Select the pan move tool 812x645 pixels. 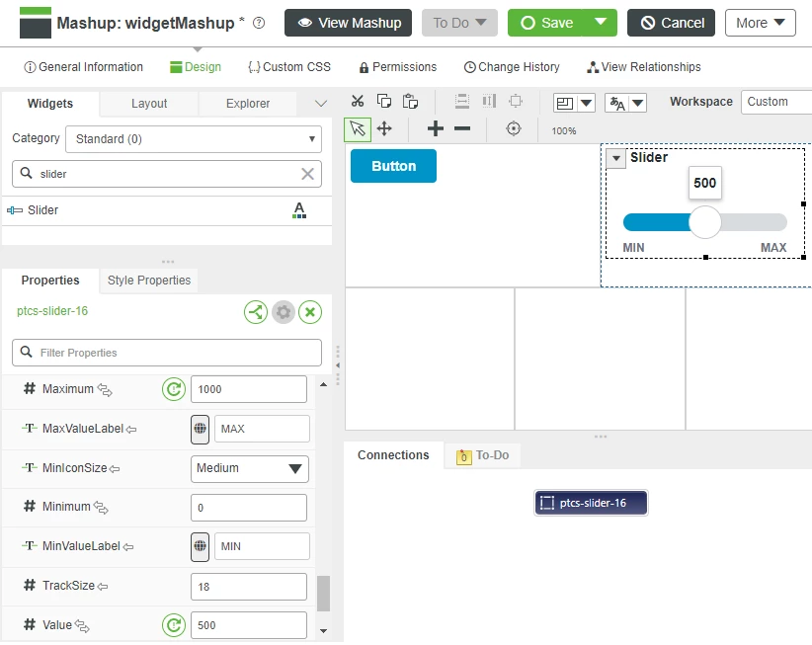pyautogui.click(x=384, y=128)
